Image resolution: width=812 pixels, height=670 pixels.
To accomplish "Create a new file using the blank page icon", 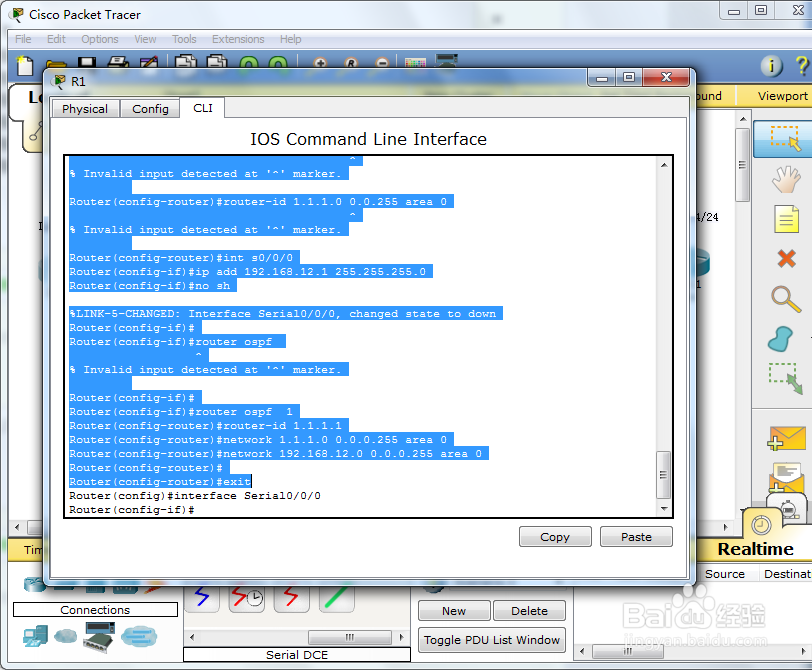I will click(x=24, y=65).
